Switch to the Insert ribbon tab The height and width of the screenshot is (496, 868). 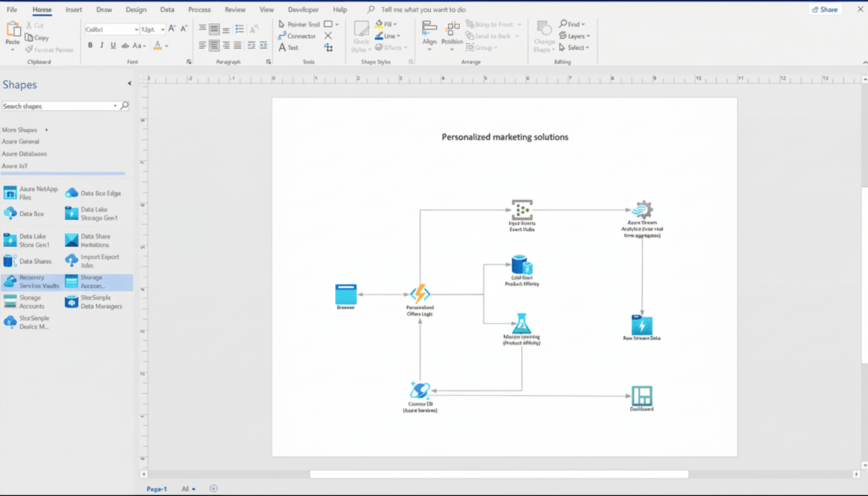73,9
